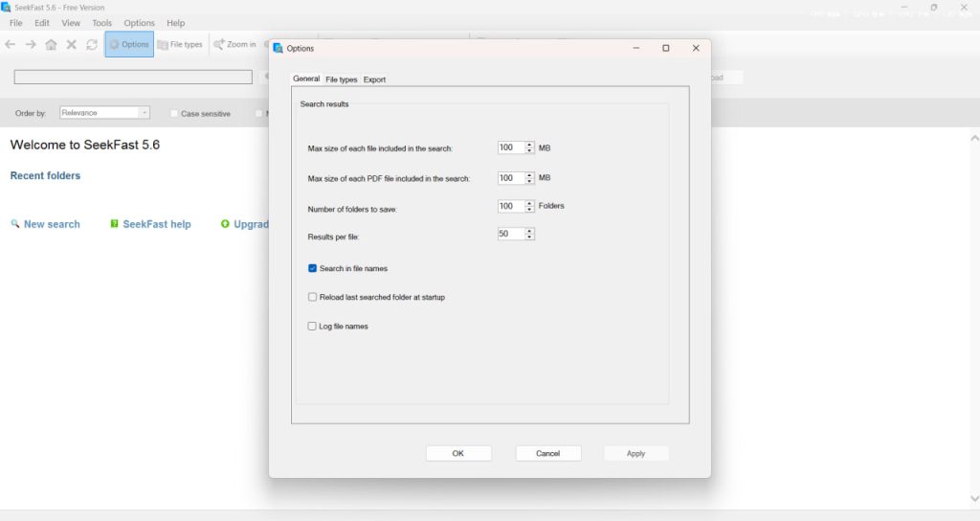
Task: Decrease max file size with down arrow
Action: click(529, 150)
